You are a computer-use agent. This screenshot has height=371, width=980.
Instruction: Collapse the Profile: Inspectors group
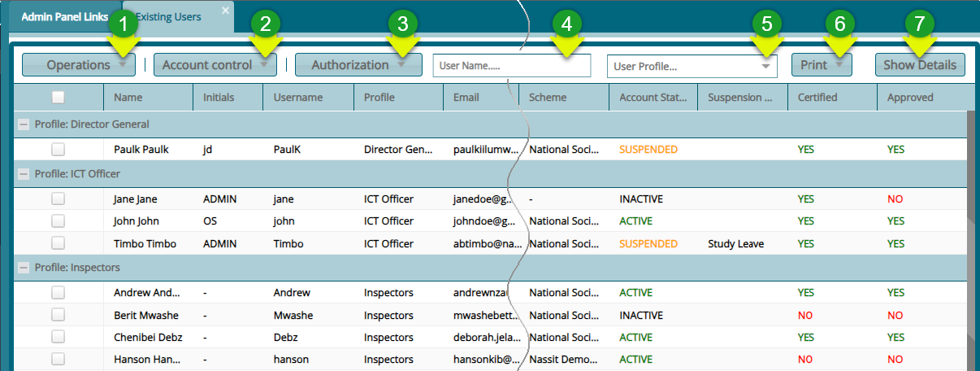click(23, 268)
